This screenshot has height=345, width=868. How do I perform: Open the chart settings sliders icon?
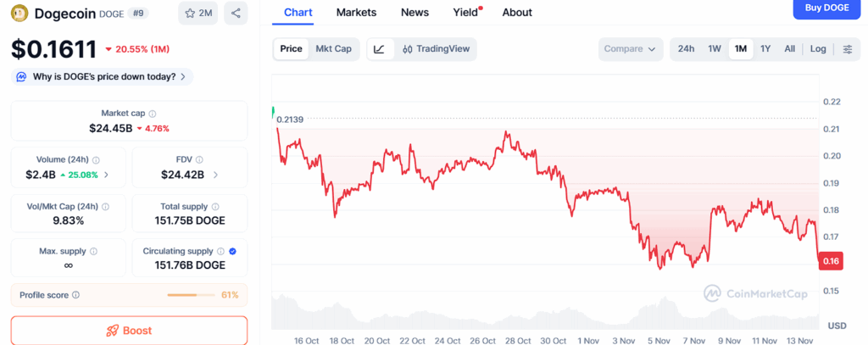[x=847, y=49]
